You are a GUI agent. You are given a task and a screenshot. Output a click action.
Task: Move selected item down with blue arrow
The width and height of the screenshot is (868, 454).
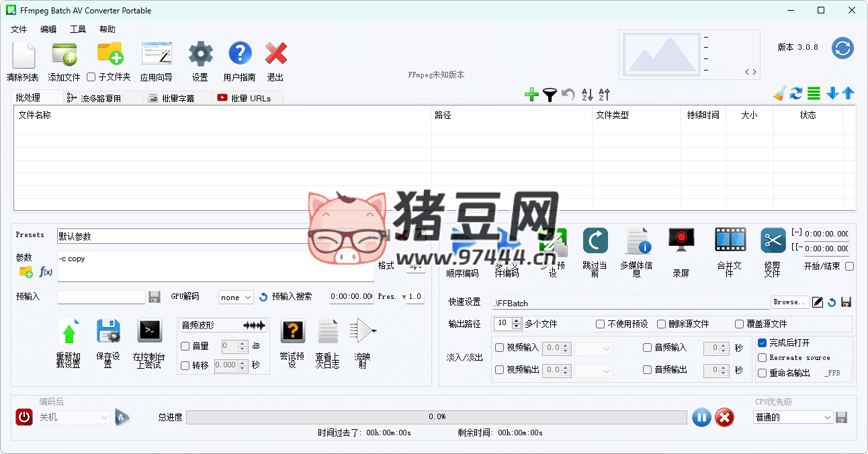tap(832, 94)
